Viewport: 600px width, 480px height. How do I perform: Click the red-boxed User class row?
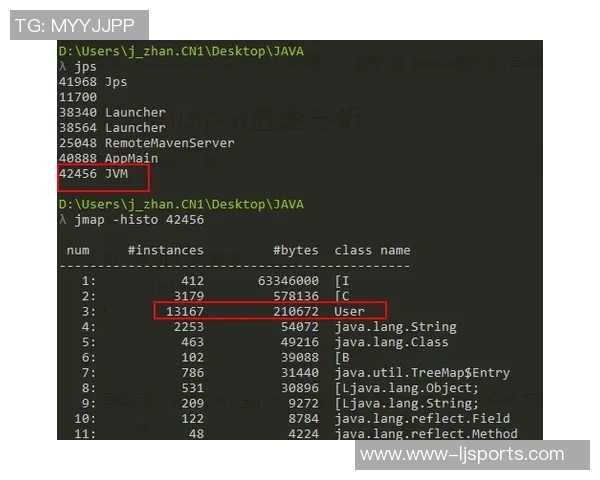click(x=270, y=311)
